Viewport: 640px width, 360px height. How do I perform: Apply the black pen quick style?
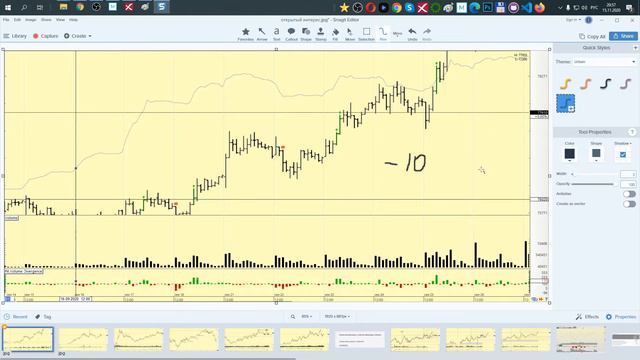tap(605, 84)
